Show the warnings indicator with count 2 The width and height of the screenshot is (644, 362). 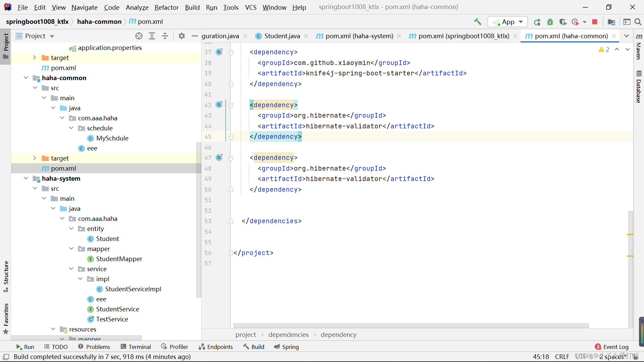tap(604, 50)
